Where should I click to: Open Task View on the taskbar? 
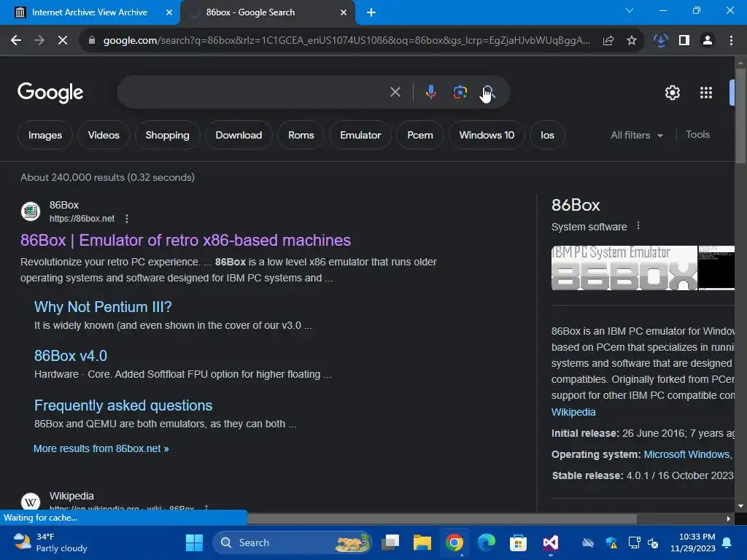coord(391,542)
